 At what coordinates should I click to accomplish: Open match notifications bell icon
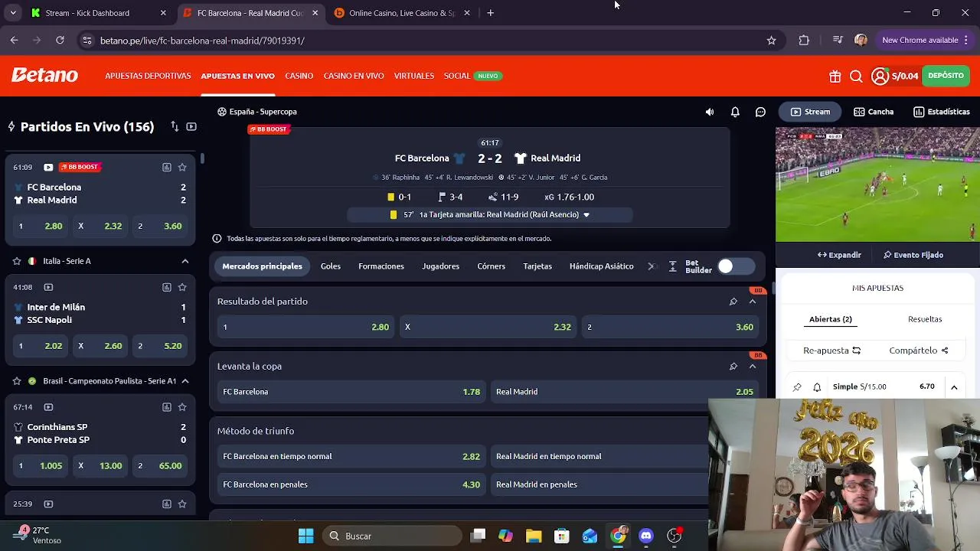point(735,112)
